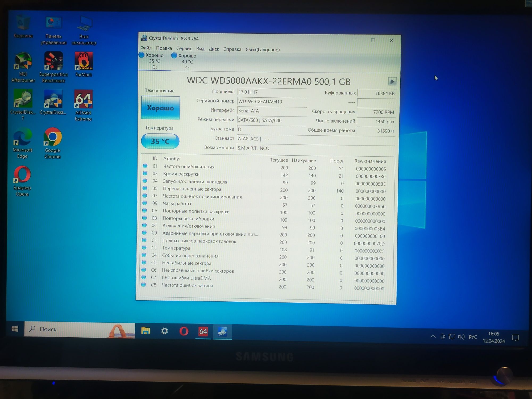The width and height of the screenshot is (532, 399).
Task: Select the This PC desktop icon
Action: click(84, 30)
